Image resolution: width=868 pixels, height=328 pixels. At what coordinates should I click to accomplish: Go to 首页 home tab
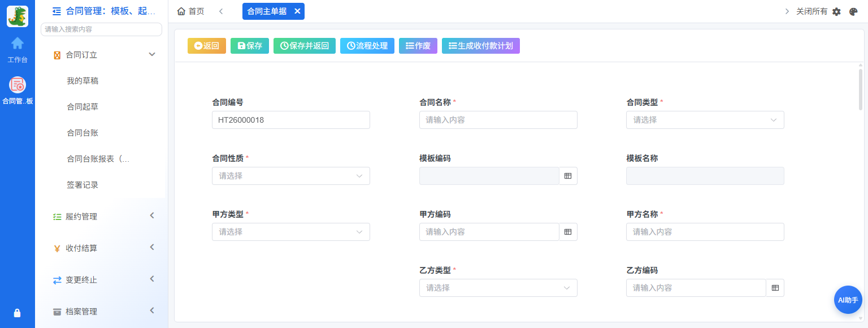190,11
